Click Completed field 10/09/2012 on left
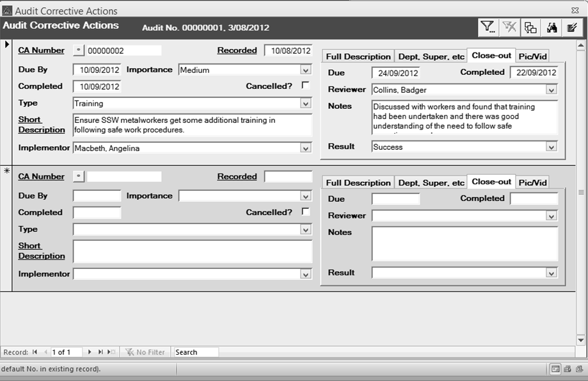 (97, 86)
